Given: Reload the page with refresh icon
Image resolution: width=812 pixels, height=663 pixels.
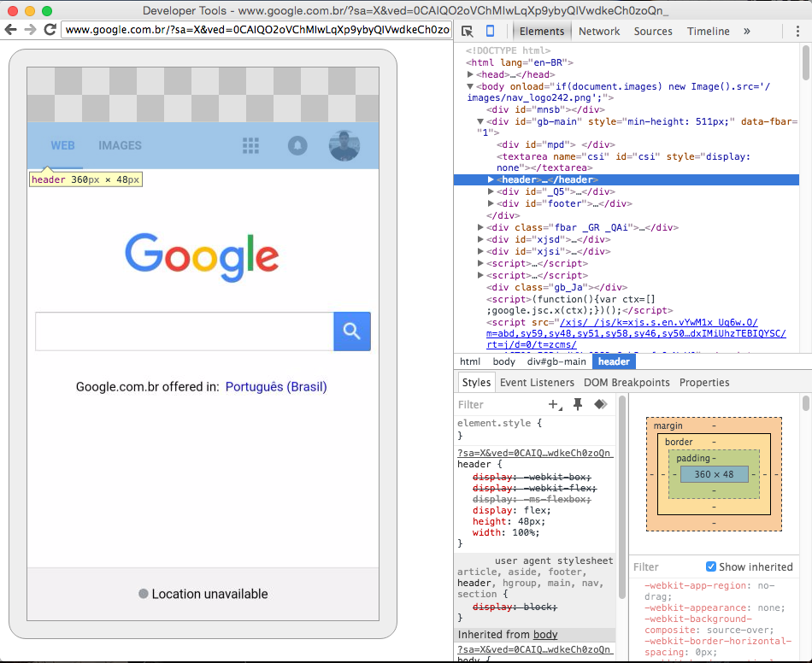Looking at the screenshot, I should click(x=50, y=30).
